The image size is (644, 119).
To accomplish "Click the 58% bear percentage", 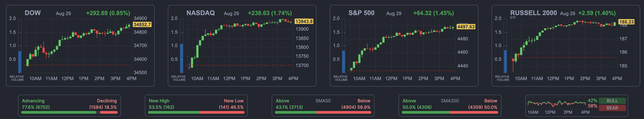I will click(x=592, y=106).
